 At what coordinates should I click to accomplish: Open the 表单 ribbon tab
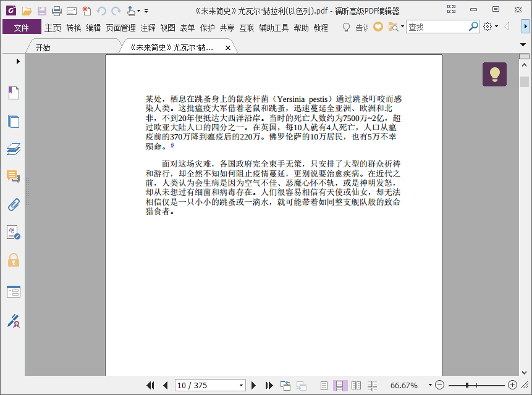click(x=187, y=27)
